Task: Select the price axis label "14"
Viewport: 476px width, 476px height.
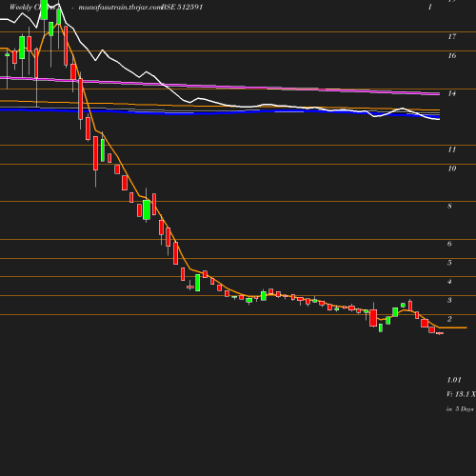Action: pyautogui.click(x=452, y=93)
